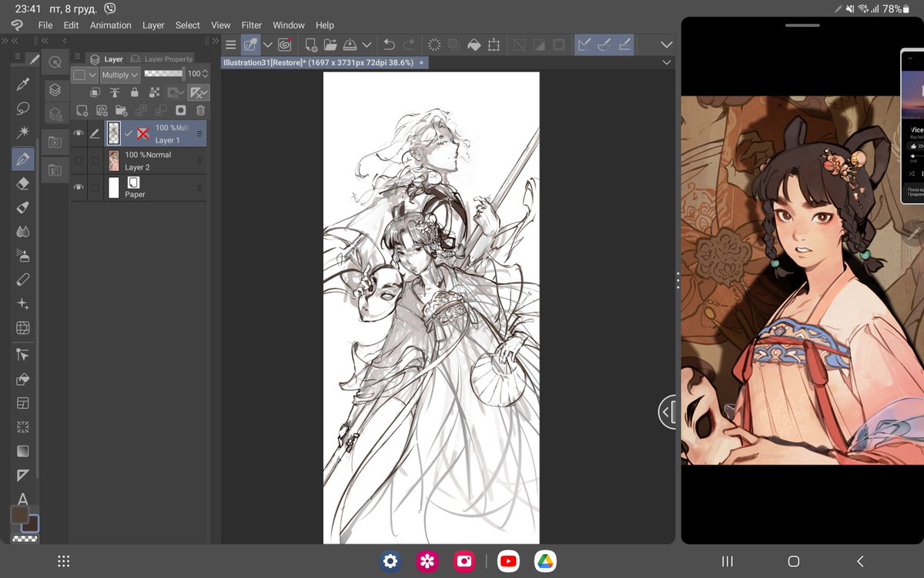The height and width of the screenshot is (578, 924).
Task: Click New raster layer icon
Action: pyautogui.click(x=82, y=111)
